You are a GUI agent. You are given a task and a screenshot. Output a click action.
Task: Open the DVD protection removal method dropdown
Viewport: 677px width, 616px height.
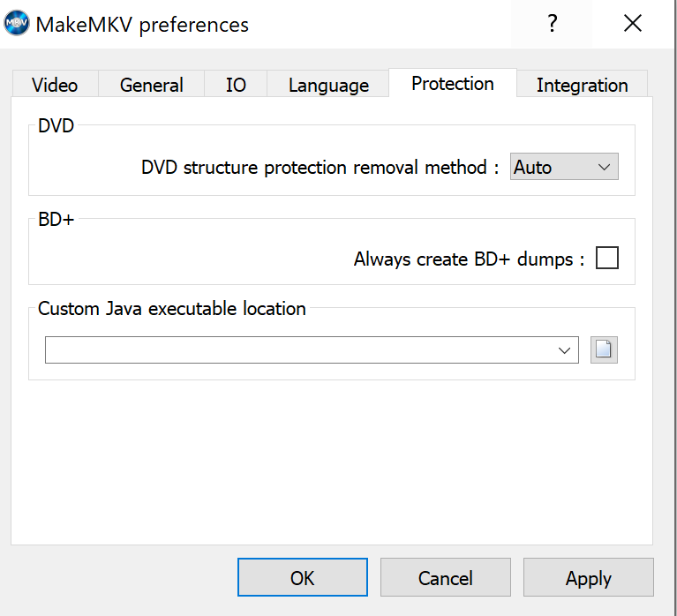tap(564, 167)
